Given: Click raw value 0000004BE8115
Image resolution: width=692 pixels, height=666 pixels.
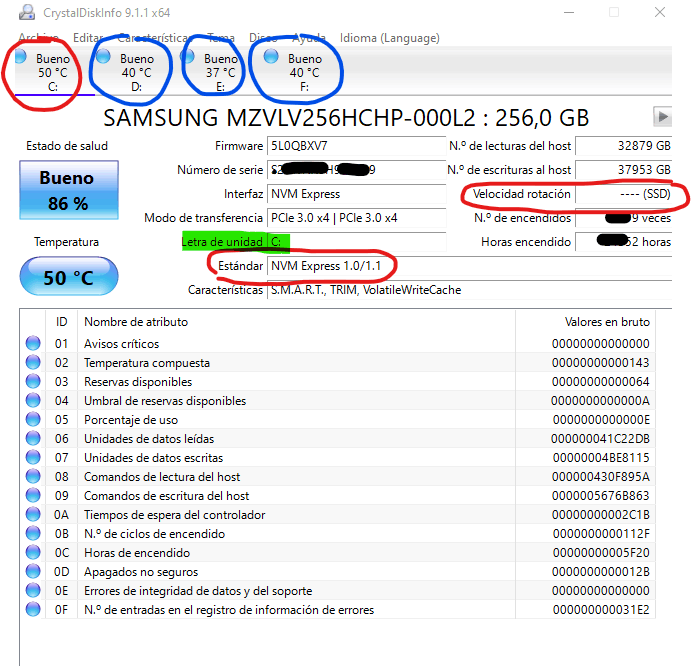Looking at the screenshot, I should [601, 458].
